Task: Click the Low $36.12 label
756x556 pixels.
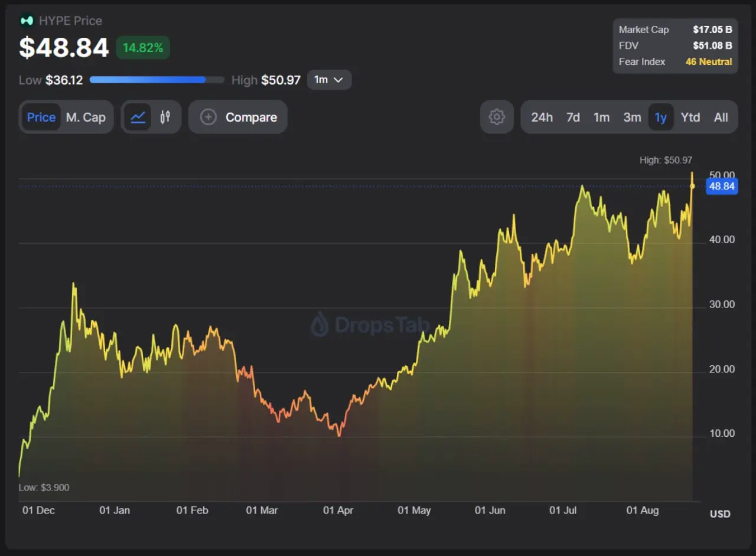Action: pyautogui.click(x=51, y=80)
